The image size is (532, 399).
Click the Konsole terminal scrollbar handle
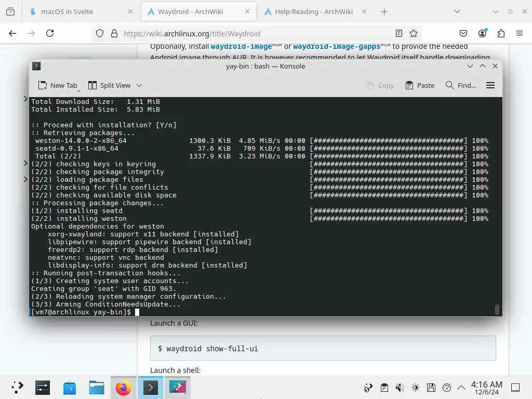497,310
